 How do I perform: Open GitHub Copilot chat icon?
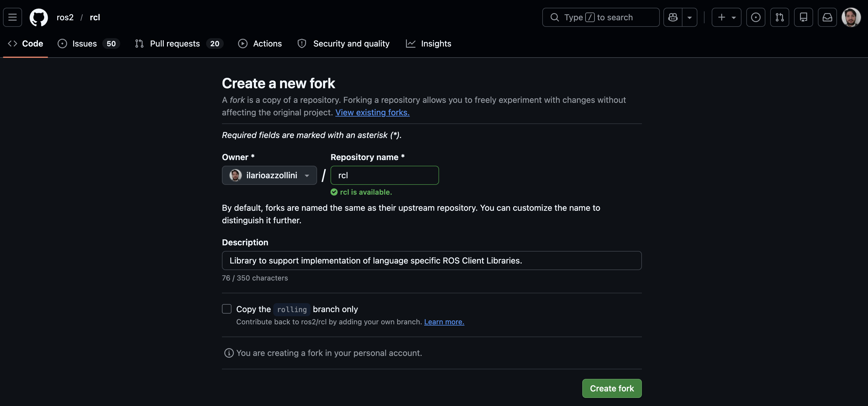coord(673,17)
